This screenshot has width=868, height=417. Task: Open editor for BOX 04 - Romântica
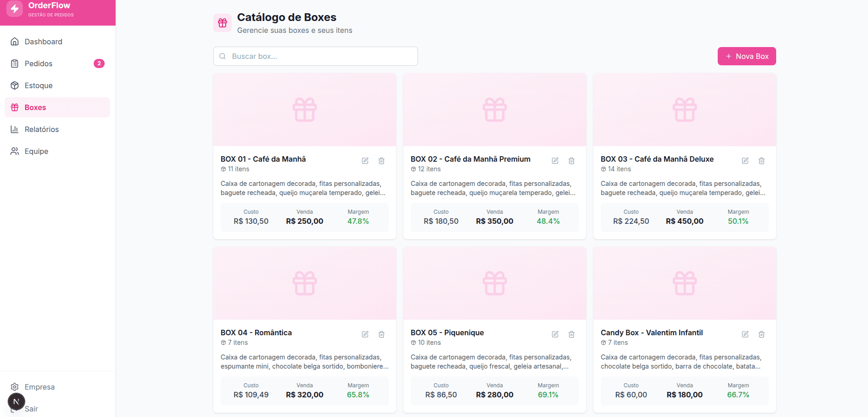(365, 334)
